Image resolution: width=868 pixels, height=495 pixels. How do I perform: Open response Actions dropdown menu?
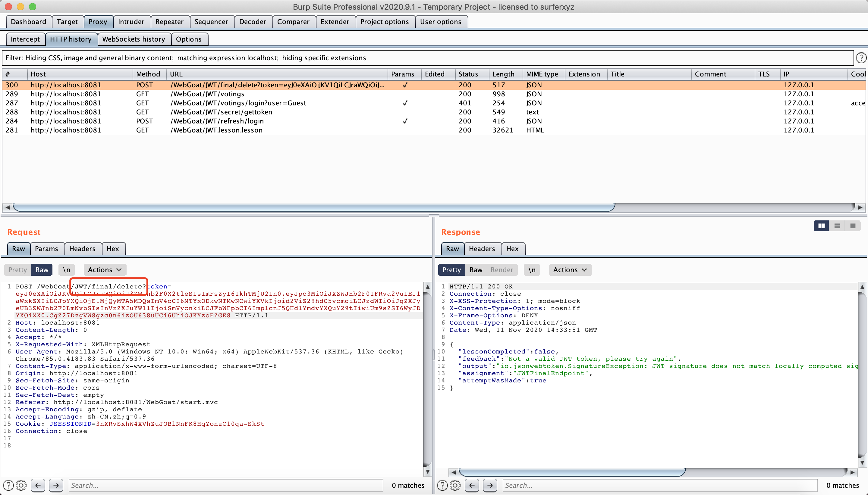570,269
